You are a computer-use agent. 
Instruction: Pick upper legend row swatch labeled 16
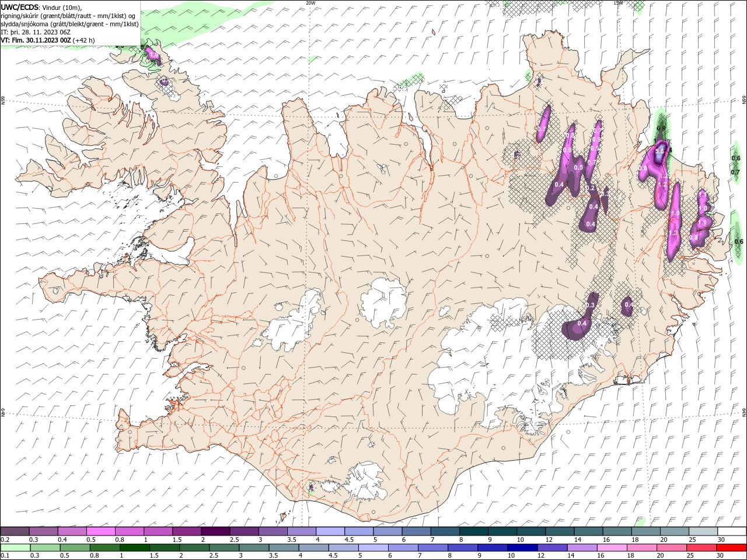pos(617,531)
